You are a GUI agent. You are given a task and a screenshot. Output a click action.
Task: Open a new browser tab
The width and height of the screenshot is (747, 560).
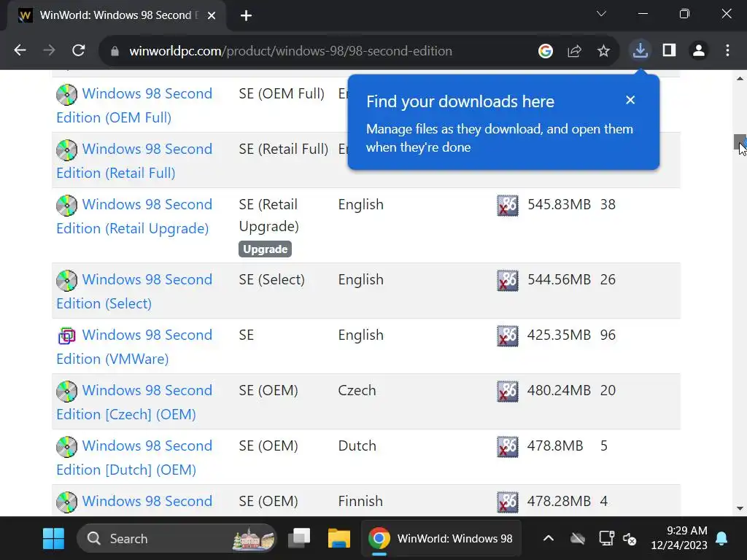pos(246,16)
